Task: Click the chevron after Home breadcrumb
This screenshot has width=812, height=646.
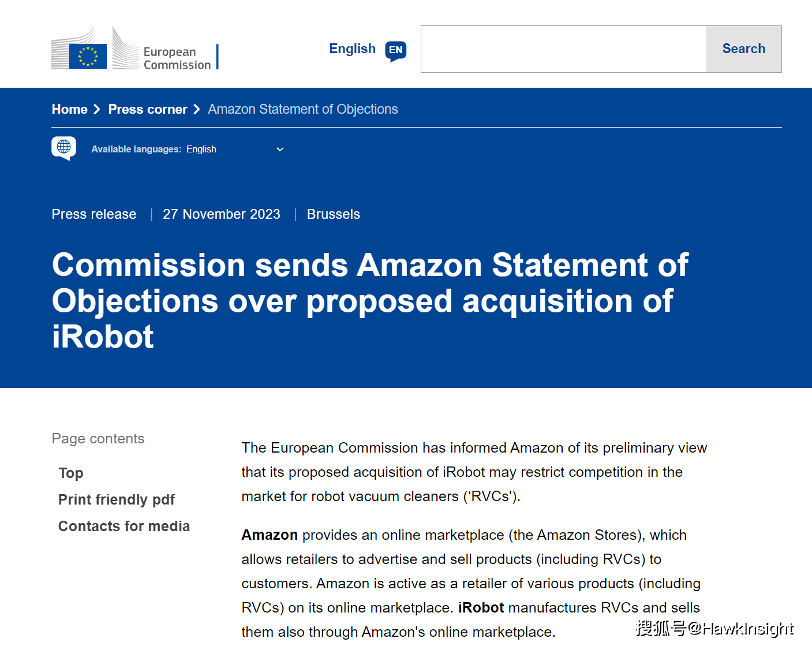Action: 97,109
